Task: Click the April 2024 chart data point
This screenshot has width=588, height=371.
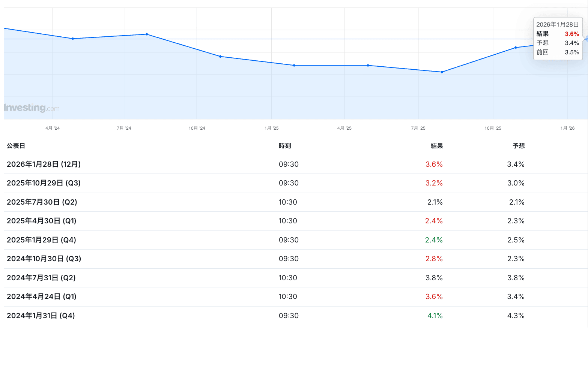Action: click(x=73, y=39)
